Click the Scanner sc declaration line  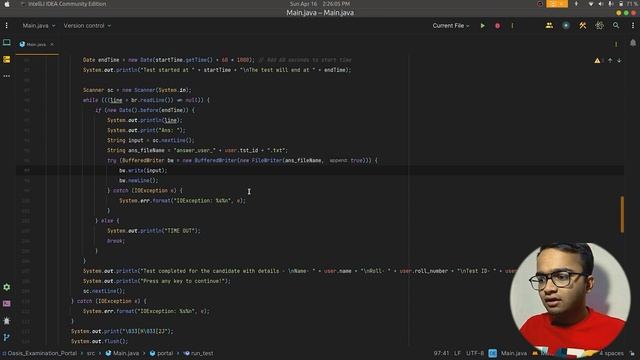[137, 90]
